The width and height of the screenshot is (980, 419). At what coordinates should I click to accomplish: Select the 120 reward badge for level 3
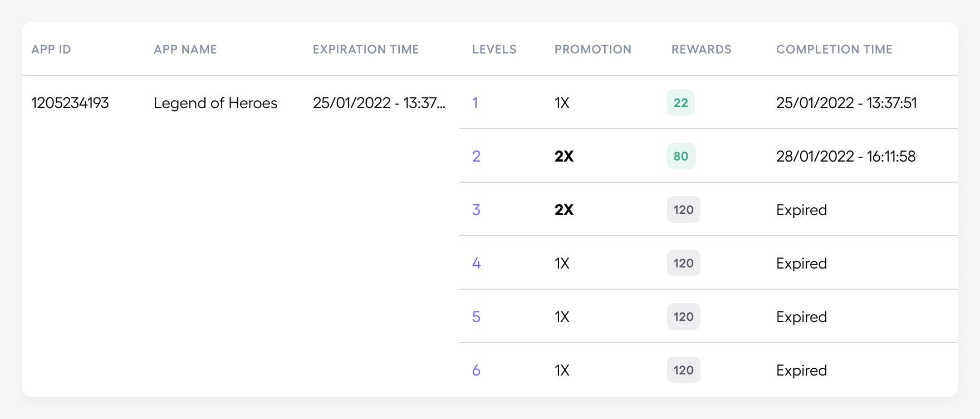pos(684,209)
